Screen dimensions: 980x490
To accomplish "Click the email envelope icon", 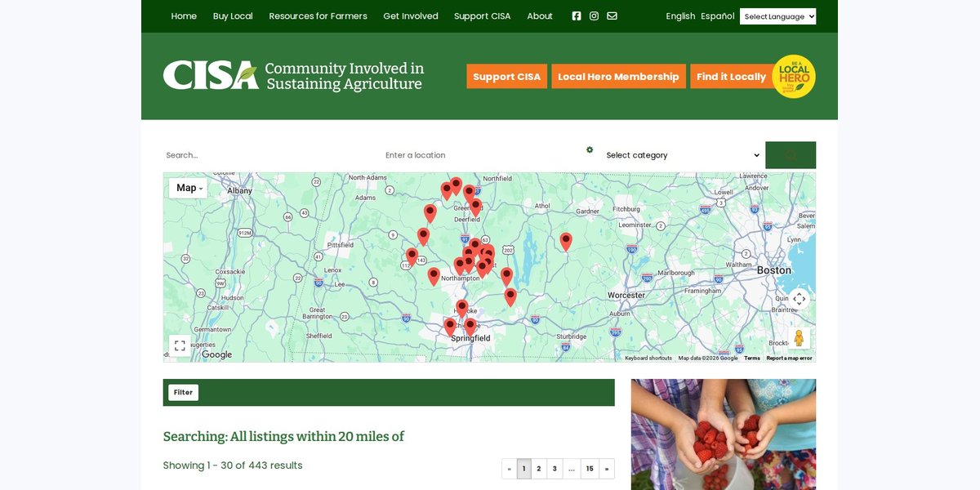I will 612,16.
